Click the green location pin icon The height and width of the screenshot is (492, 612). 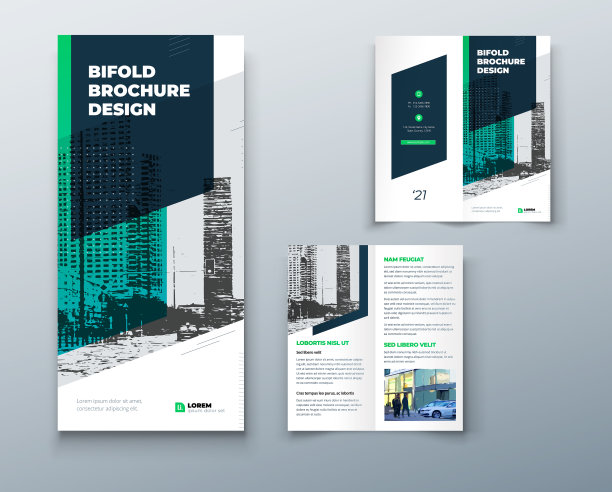click(419, 117)
